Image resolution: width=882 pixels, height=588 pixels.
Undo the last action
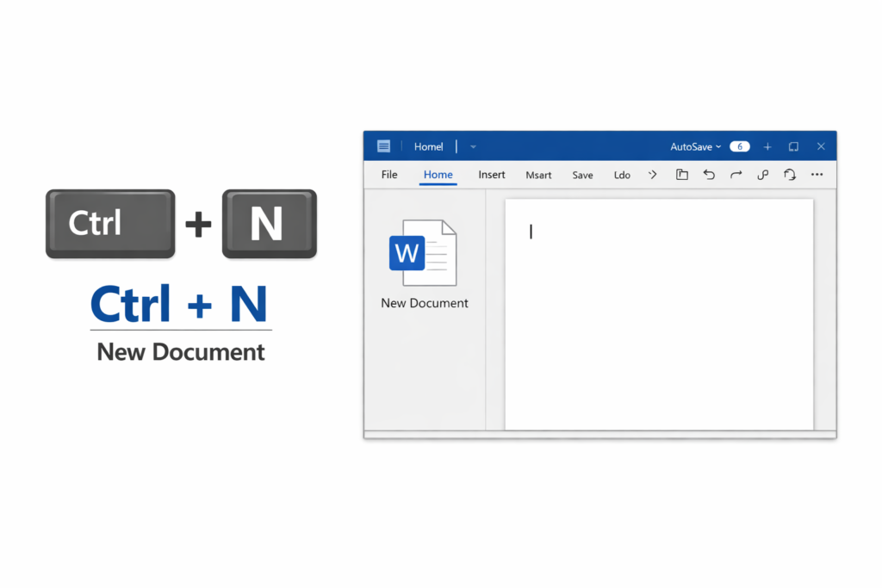[x=709, y=174]
